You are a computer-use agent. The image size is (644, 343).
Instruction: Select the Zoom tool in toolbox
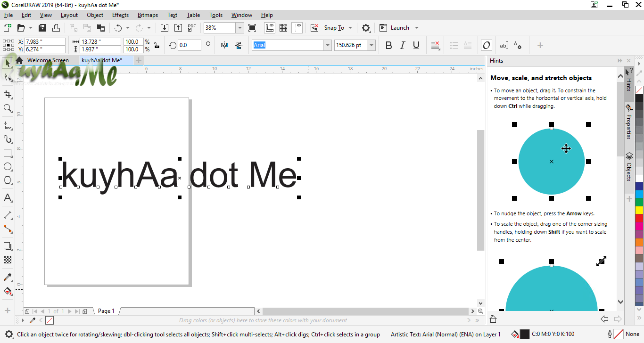point(8,108)
